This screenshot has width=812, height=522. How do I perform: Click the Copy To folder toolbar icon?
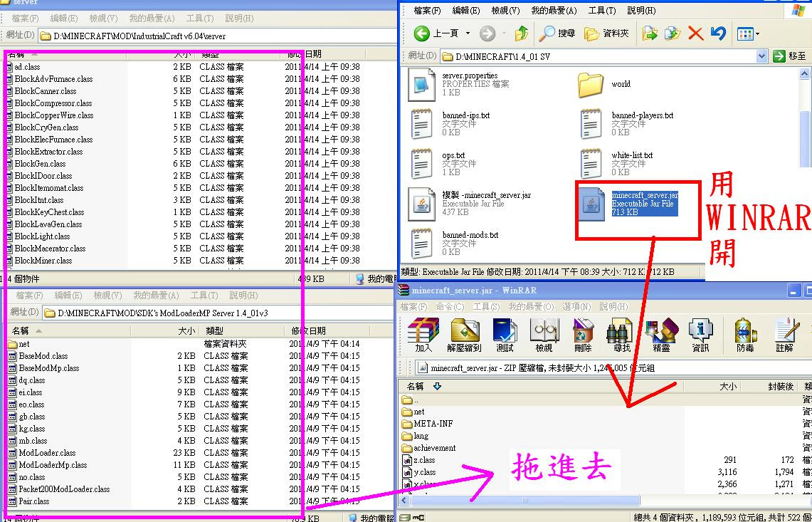[673, 33]
